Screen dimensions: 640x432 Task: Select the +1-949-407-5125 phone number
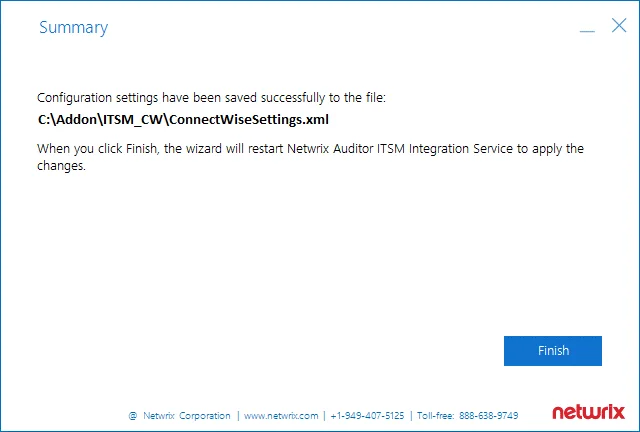point(367,416)
